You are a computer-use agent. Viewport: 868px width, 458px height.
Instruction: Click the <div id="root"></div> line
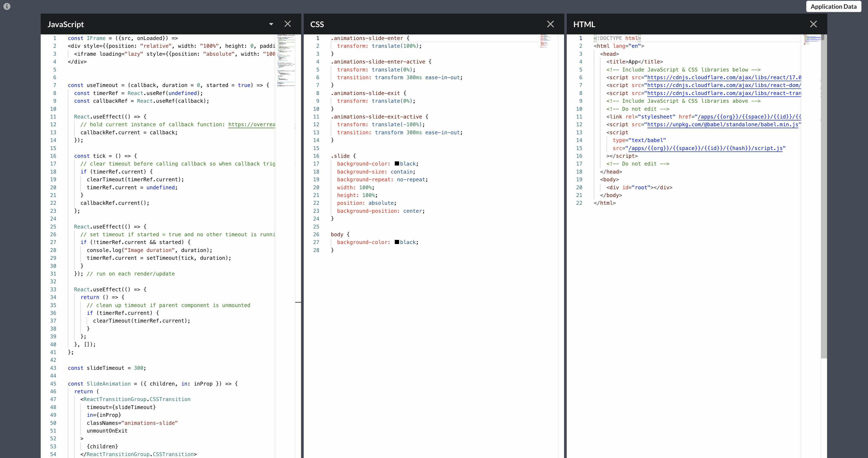pos(640,188)
